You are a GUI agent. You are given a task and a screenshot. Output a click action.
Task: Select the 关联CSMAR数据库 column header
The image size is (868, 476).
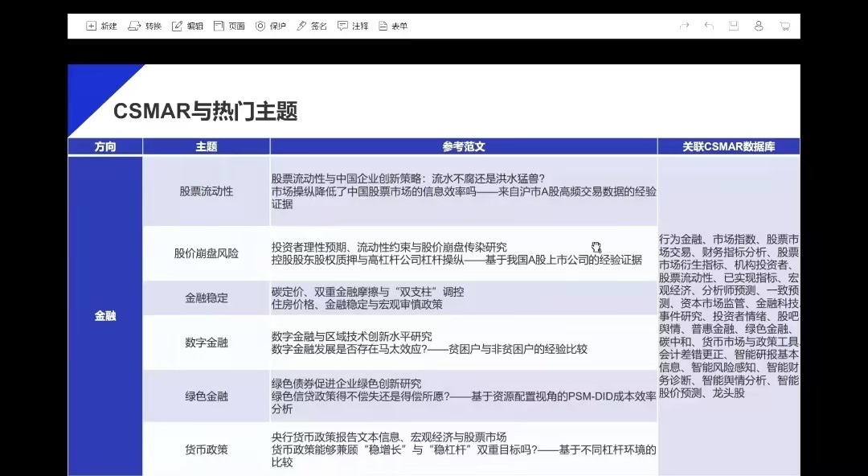tap(728, 146)
